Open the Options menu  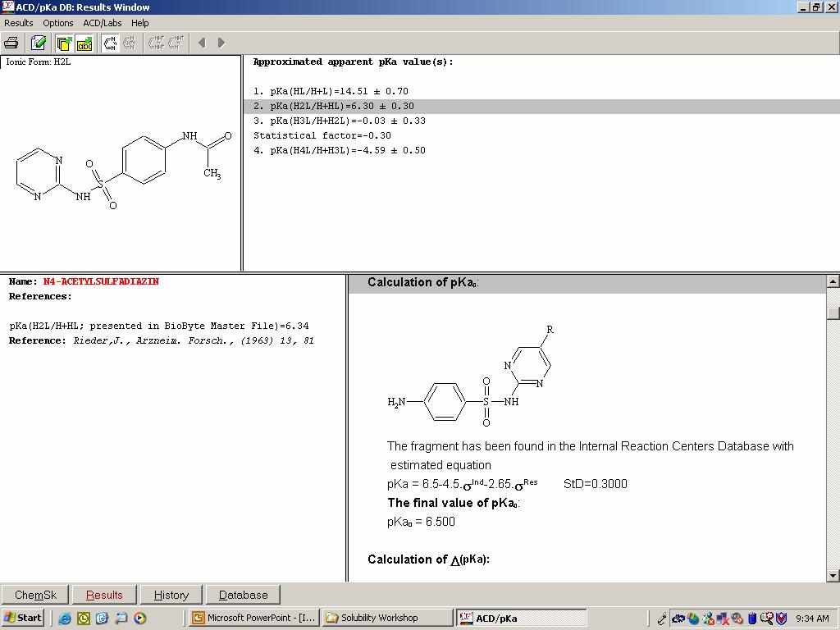tap(58, 23)
